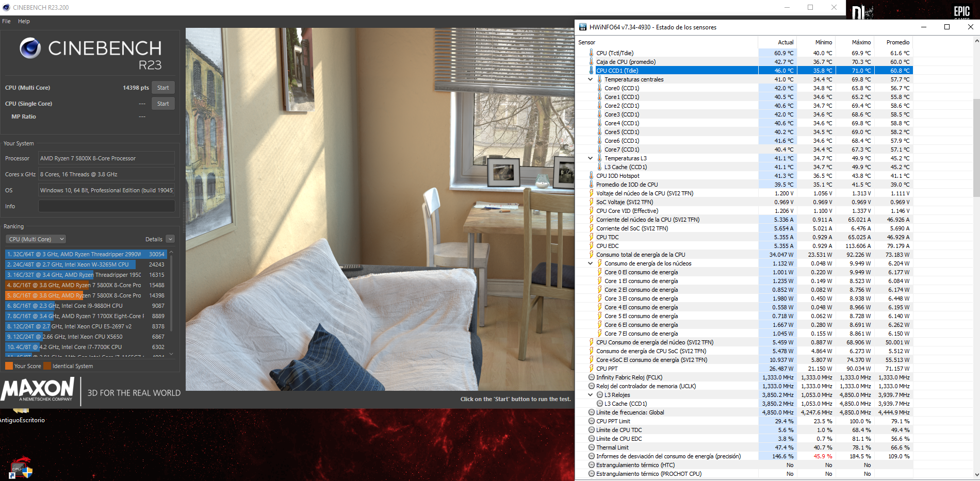Click the Cinebench sphere logo icon
The width and height of the screenshot is (980, 481).
[x=30, y=48]
